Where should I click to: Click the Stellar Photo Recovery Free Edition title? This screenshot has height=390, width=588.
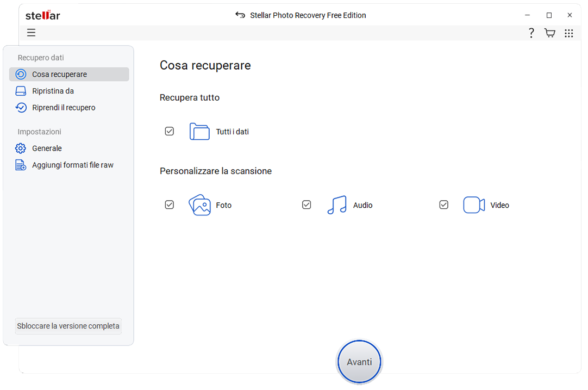coord(308,15)
